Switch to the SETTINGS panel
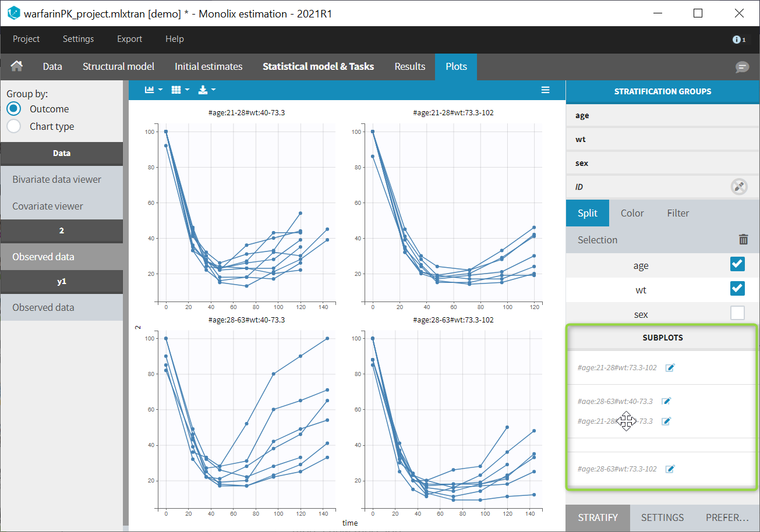This screenshot has height=532, width=760. tap(662, 517)
